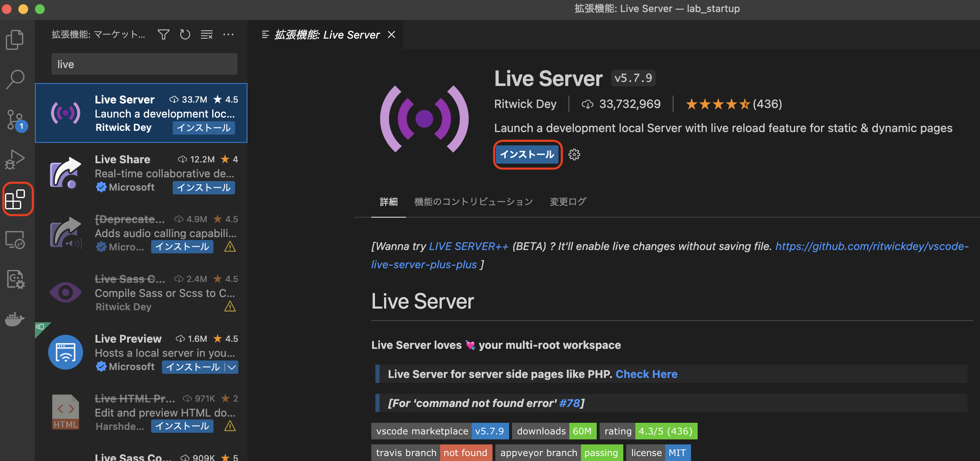Click the large Live Server logo
980x461 pixels.
[x=424, y=119]
